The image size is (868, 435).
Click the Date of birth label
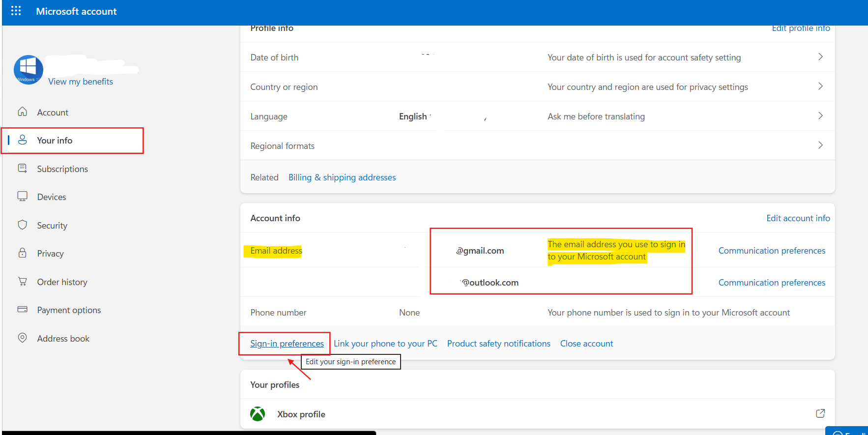(274, 58)
